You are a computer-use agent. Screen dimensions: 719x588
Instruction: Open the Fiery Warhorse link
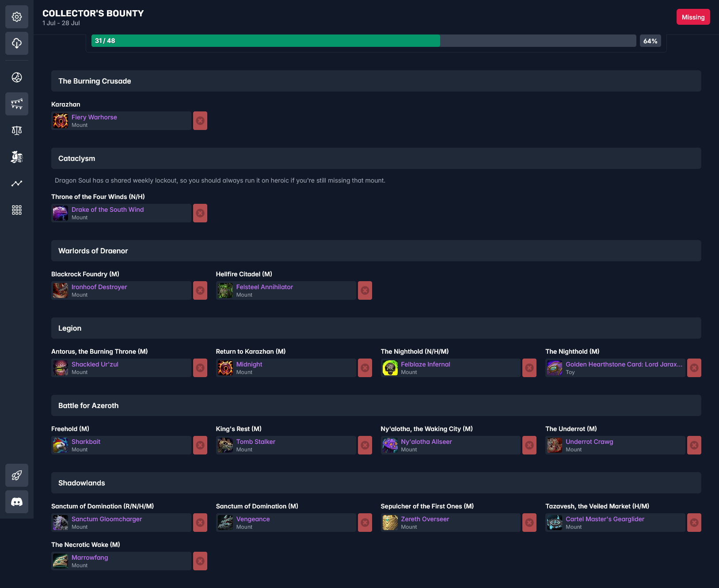click(94, 117)
